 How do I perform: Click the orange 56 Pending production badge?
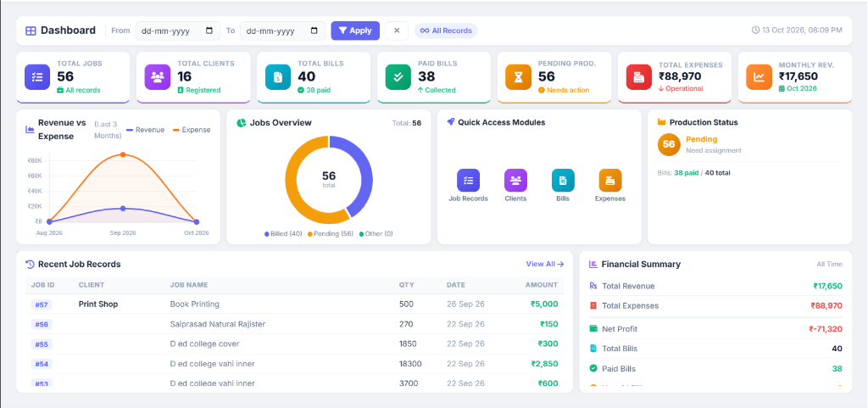(x=669, y=144)
